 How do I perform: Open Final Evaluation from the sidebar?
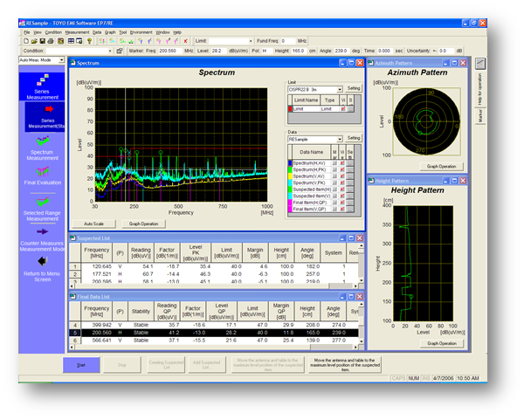(43, 176)
